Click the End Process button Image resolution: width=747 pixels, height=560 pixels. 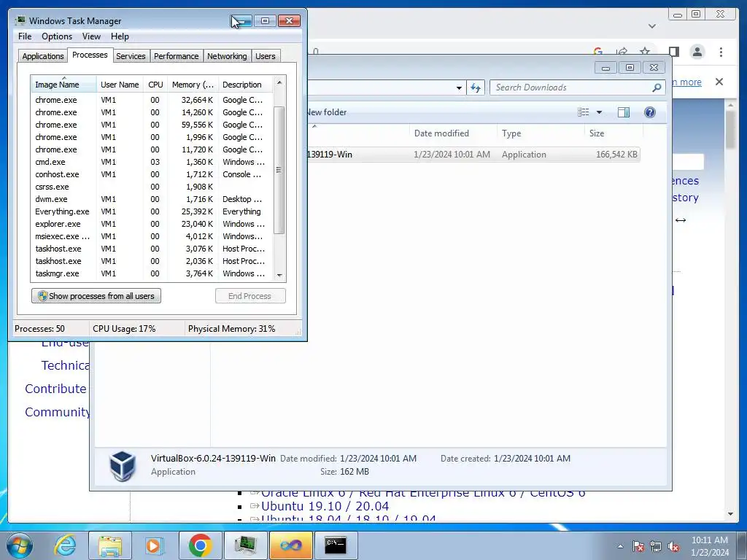(x=250, y=296)
